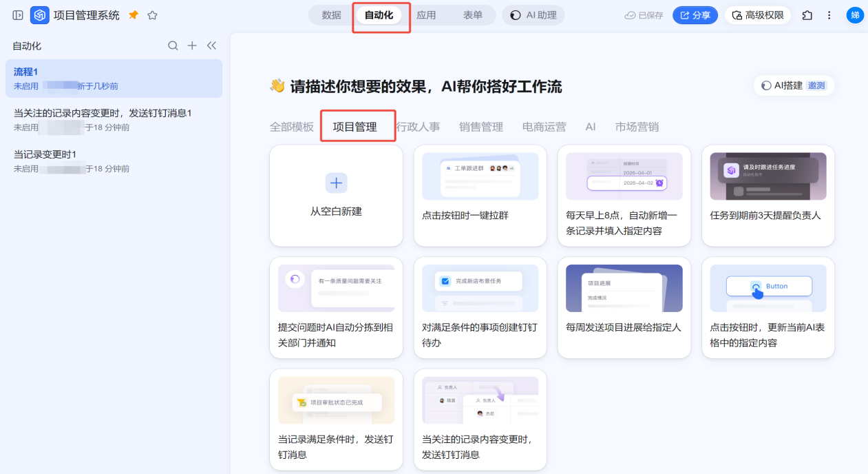Toggle the left sidebar panel icon
The height and width of the screenshot is (474, 868).
(x=18, y=15)
